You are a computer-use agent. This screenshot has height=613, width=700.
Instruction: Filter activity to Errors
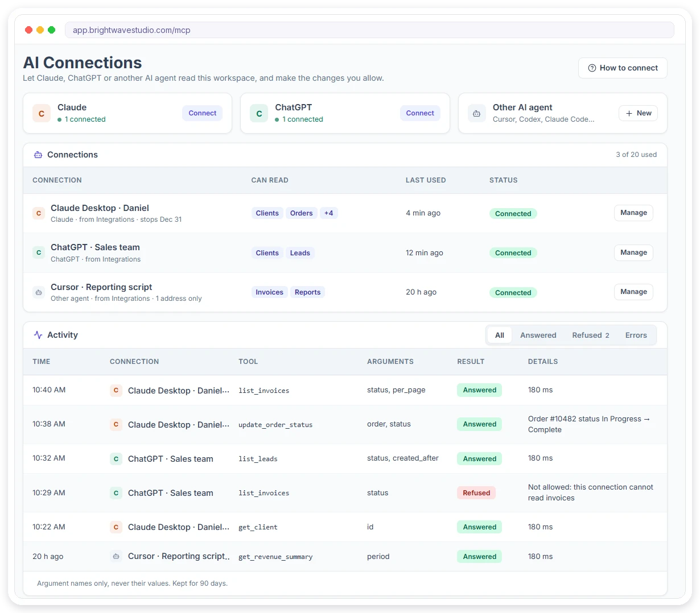pyautogui.click(x=636, y=335)
